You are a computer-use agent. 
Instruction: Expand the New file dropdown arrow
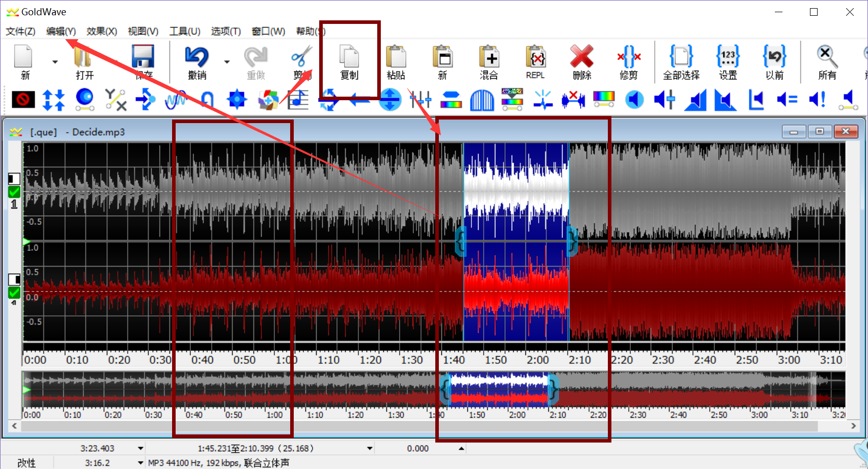(55, 62)
